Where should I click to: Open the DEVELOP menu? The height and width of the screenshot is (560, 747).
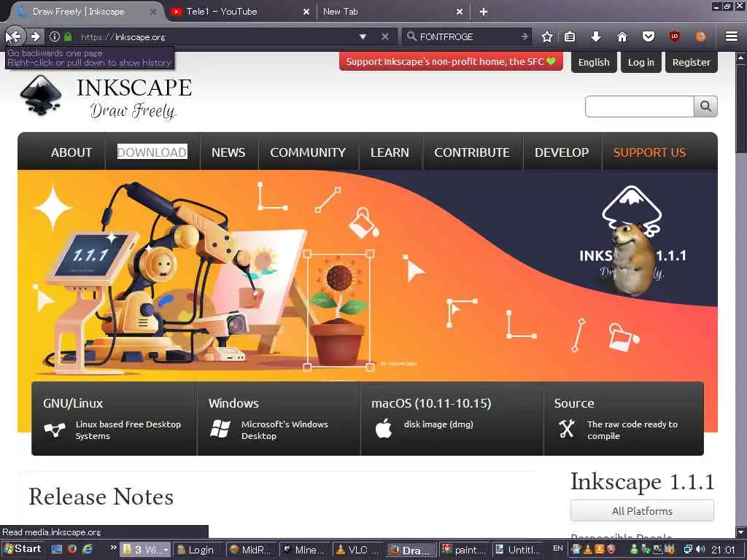[562, 152]
